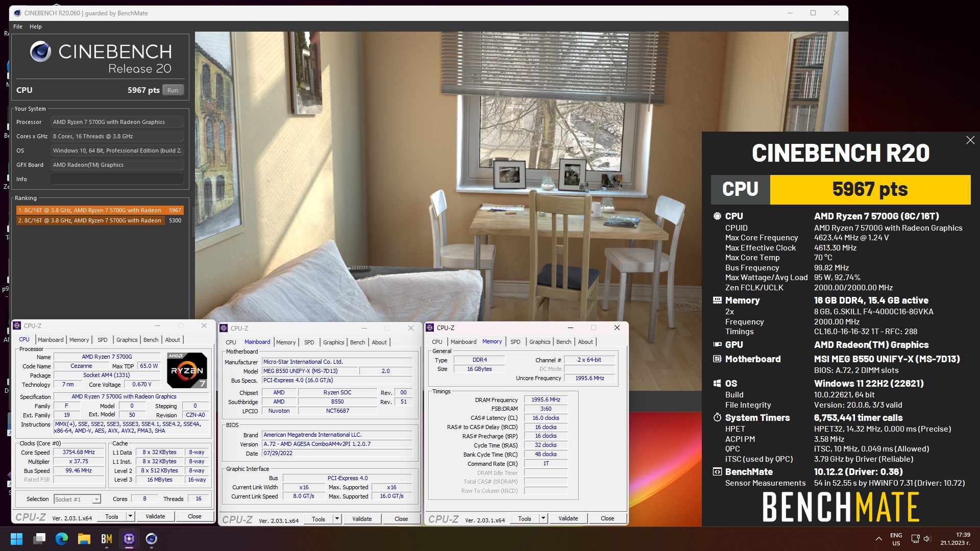The image size is (980, 551).
Task: Click the Core Speed value 3754.68 MHz
Action: [79, 453]
